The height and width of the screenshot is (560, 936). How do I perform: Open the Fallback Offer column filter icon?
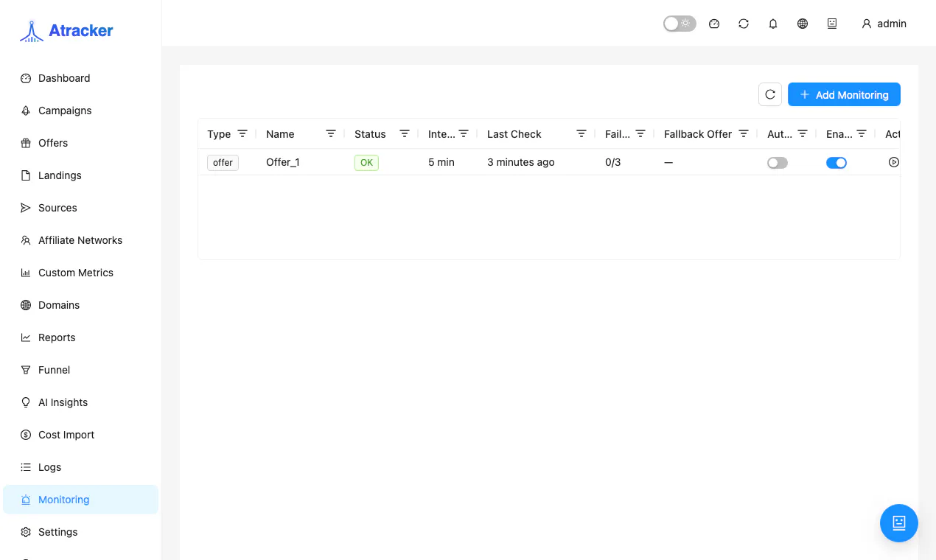coord(744,133)
